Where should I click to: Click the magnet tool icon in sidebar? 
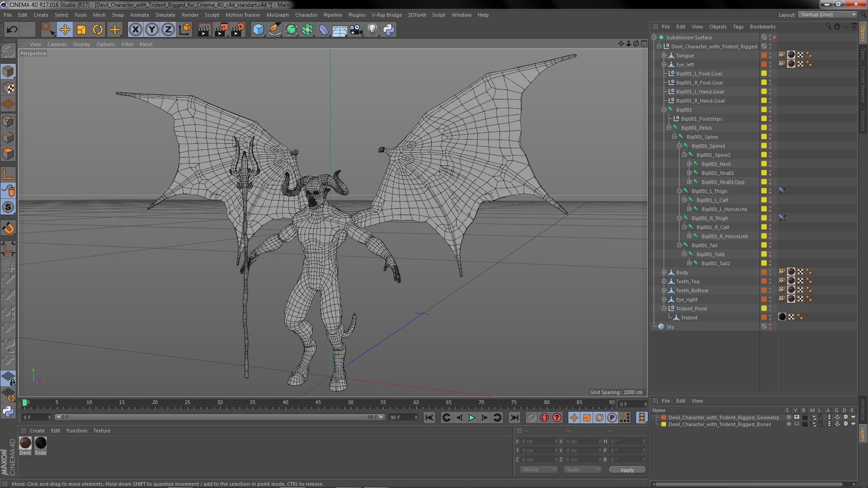pos(8,228)
